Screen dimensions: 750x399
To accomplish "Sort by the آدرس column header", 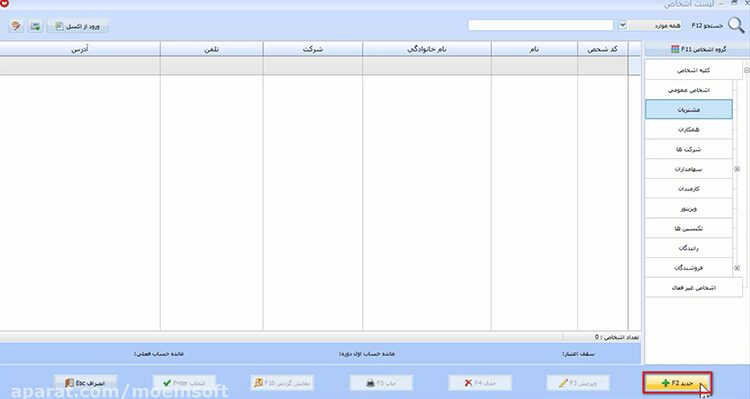I will point(80,49).
